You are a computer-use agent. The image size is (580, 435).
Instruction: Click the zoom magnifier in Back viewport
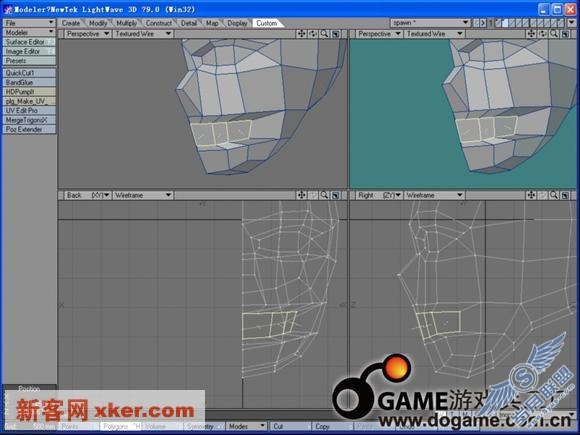[x=324, y=195]
